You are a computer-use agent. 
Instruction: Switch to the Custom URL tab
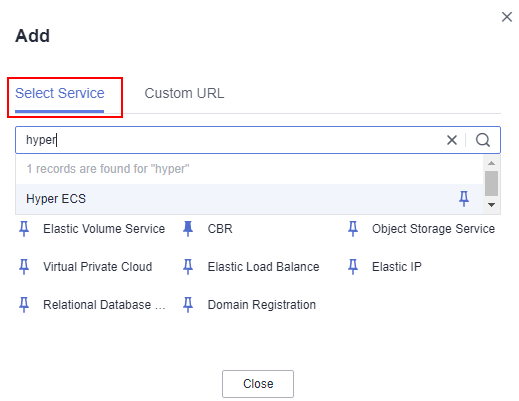[x=184, y=93]
